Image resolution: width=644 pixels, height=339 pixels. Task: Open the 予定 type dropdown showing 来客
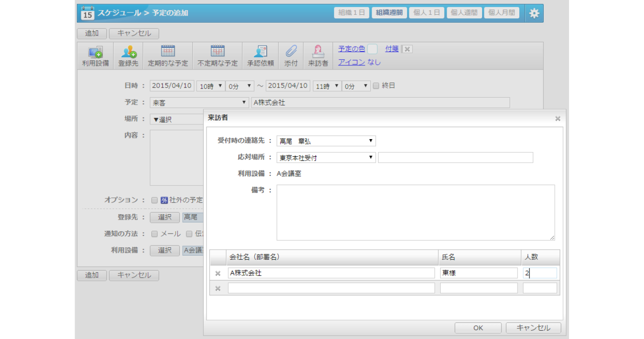pyautogui.click(x=200, y=103)
